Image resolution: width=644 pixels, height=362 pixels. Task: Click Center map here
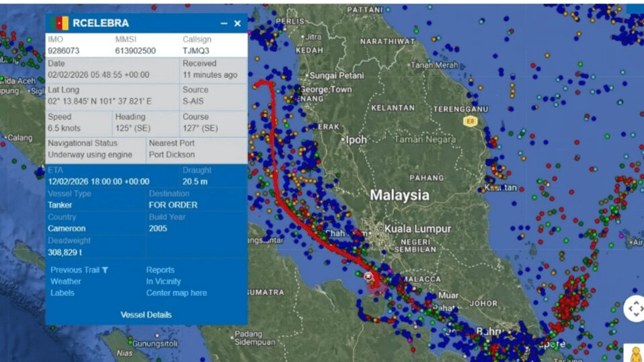click(176, 293)
